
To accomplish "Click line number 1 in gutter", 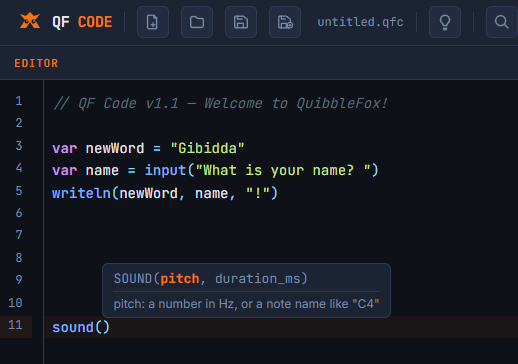I will coord(19,101).
